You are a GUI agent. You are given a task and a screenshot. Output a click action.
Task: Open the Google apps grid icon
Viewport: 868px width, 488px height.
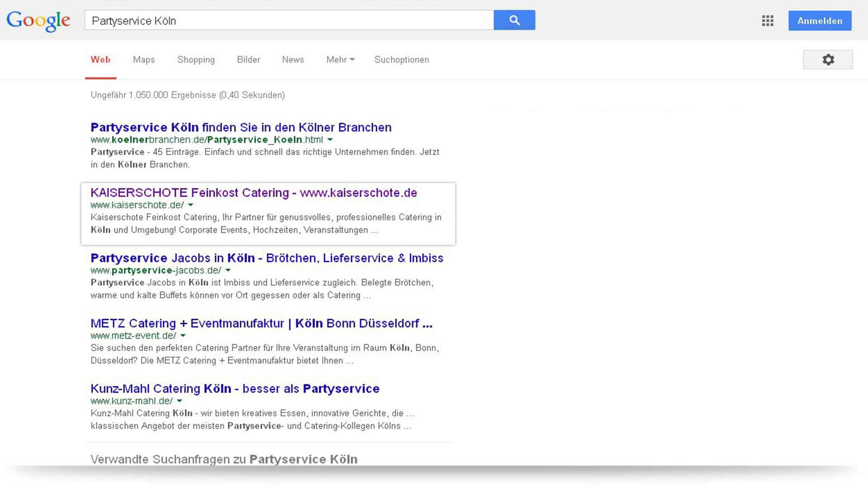(767, 21)
